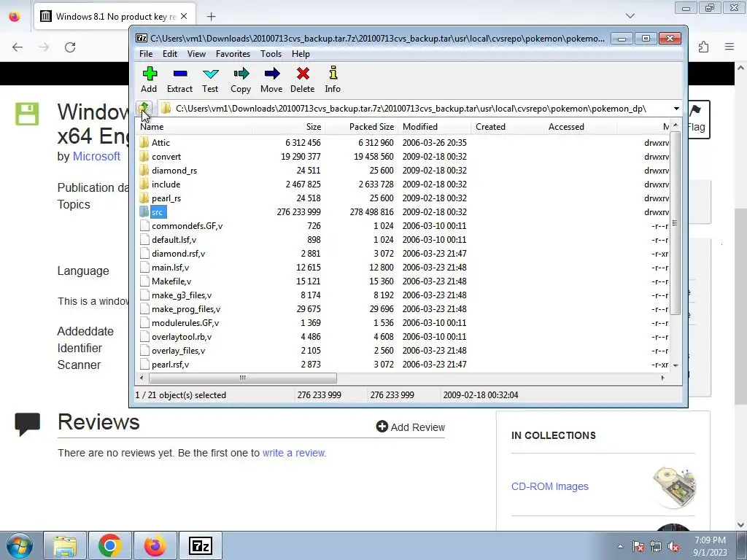The image size is (747, 560).
Task: Follow the write a review link
Action: (294, 453)
